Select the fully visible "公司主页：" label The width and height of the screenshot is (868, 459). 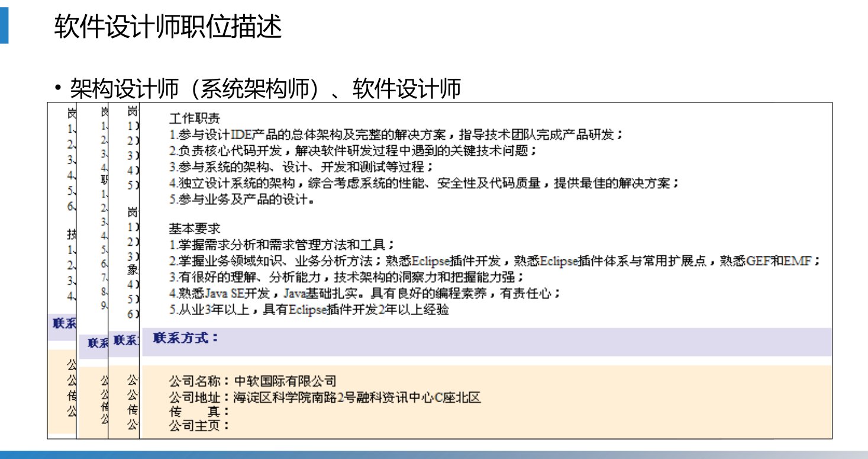tap(199, 425)
